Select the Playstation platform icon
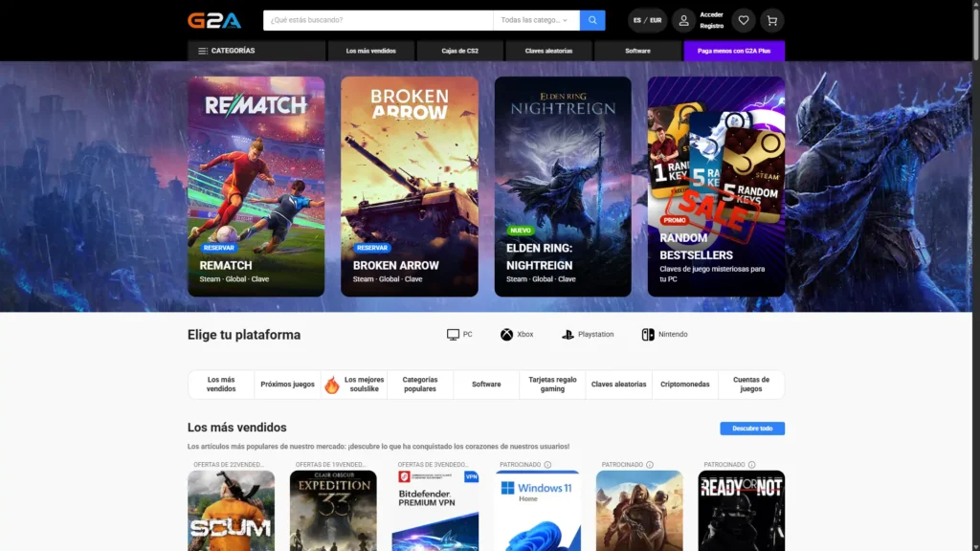The image size is (980, 551). pos(568,335)
